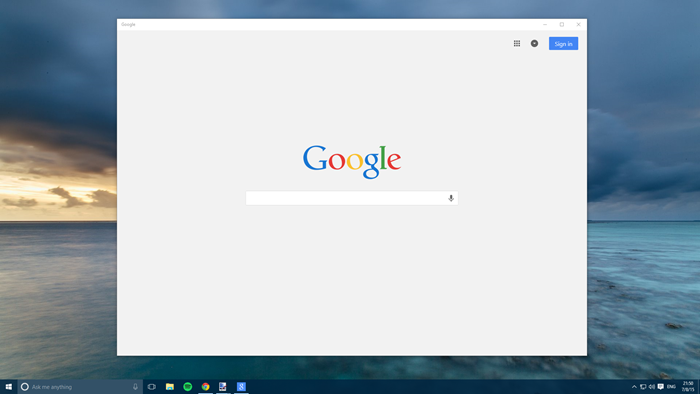Open Task View from the taskbar
This screenshot has height=394, width=700.
pyautogui.click(x=152, y=387)
